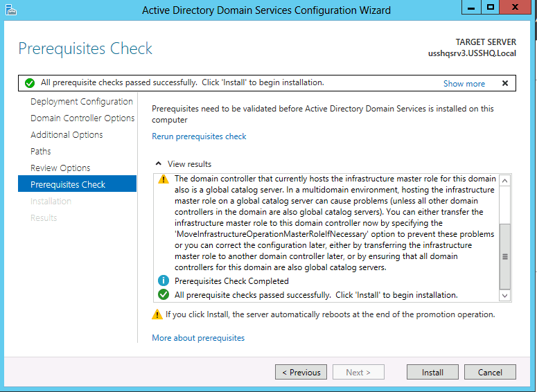The height and width of the screenshot is (392, 537).
Task: Open the Review Options step
Action: (x=60, y=168)
